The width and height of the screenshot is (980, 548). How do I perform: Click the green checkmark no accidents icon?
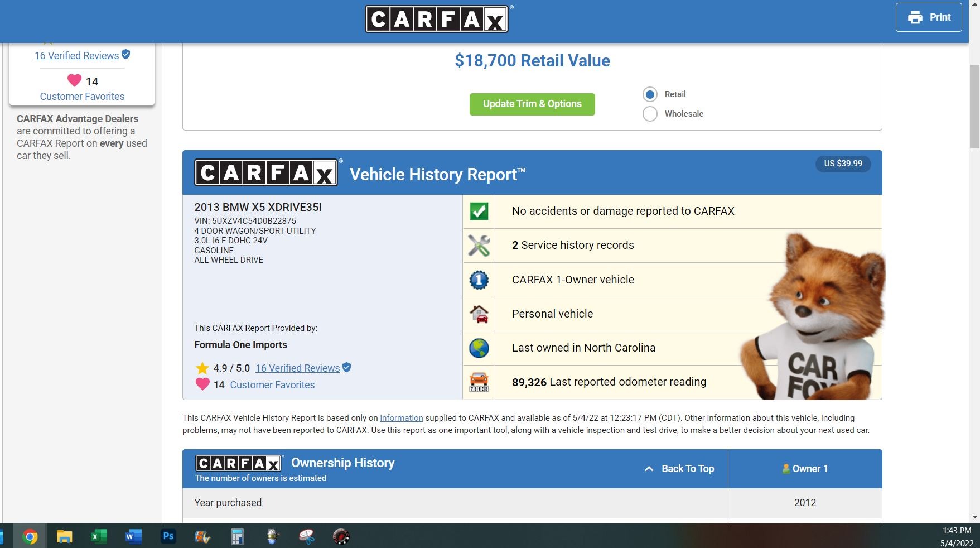tap(479, 211)
